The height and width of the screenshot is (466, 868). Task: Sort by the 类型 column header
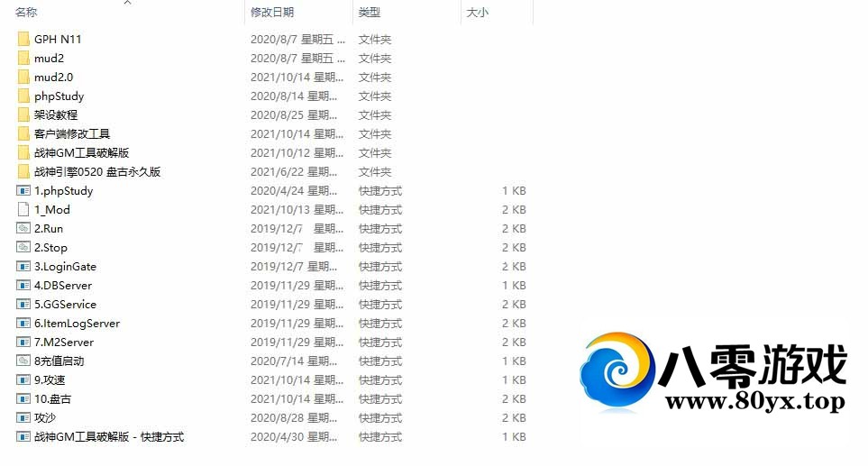click(370, 13)
